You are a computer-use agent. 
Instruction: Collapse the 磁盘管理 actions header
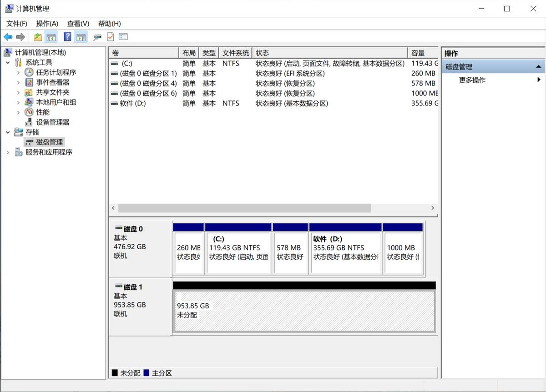click(x=539, y=66)
